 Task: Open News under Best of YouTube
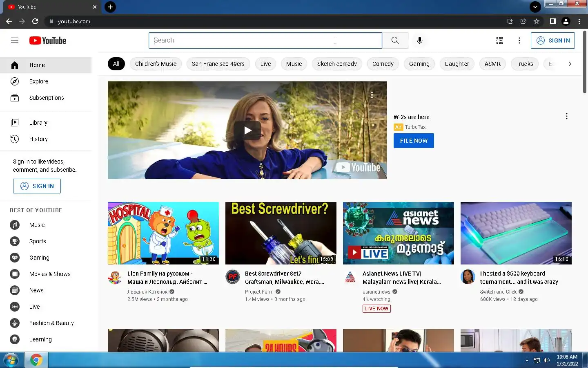(46, 290)
